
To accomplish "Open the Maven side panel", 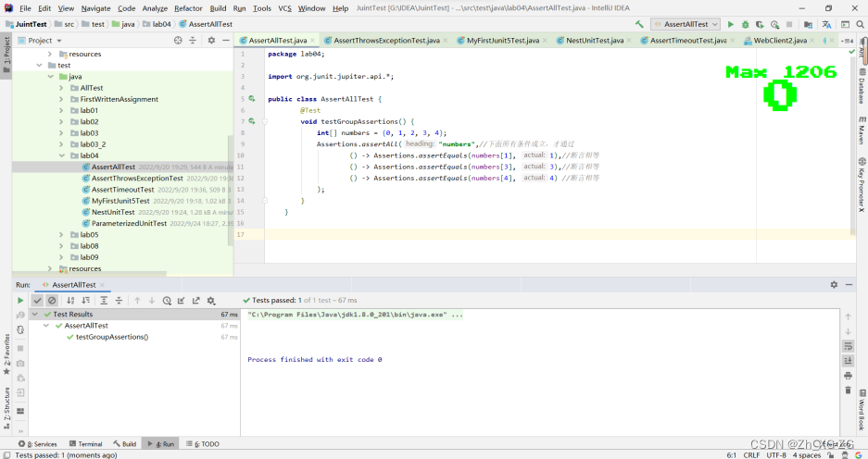I will 862,130.
